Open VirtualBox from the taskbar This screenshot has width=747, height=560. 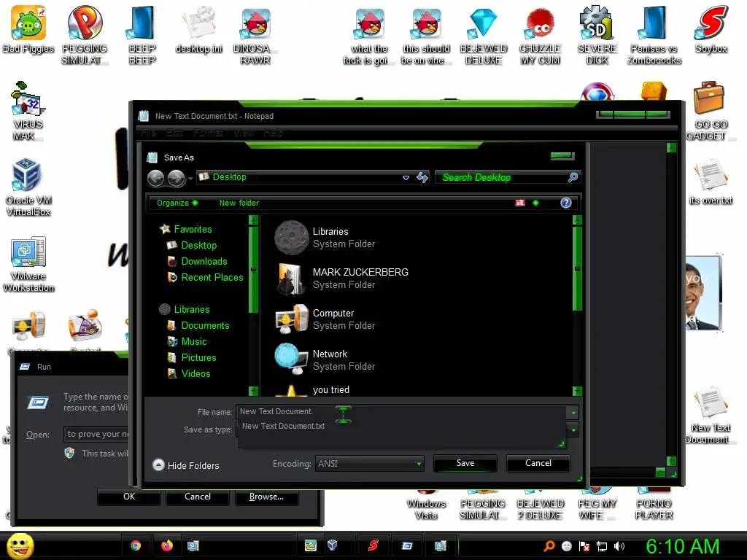pos(333,545)
